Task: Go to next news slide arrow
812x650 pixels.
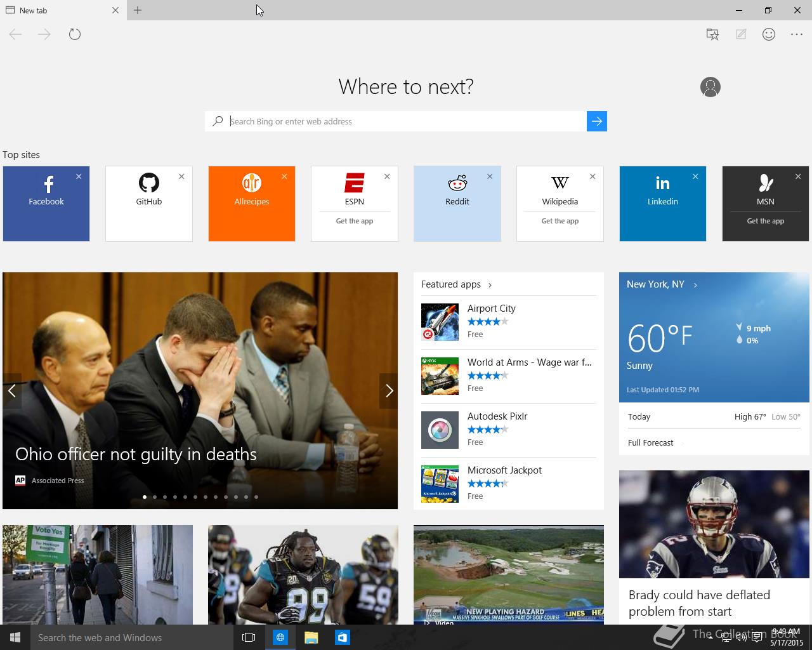Action: pyautogui.click(x=389, y=391)
